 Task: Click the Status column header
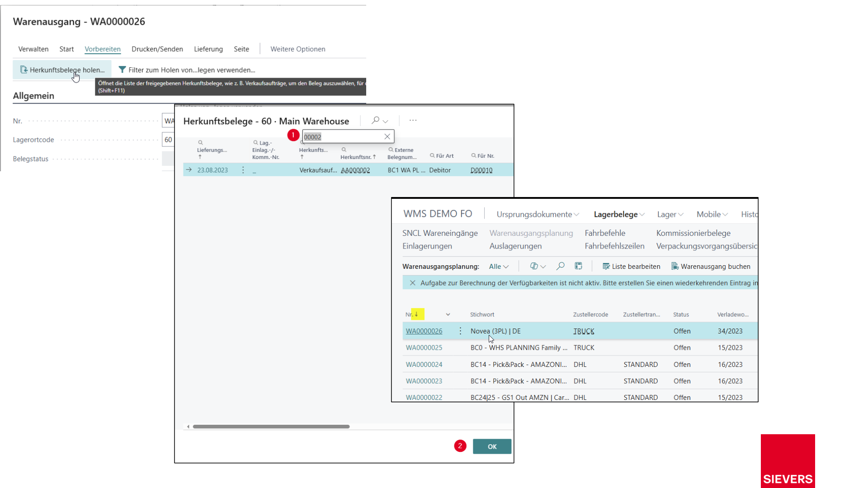(x=681, y=314)
